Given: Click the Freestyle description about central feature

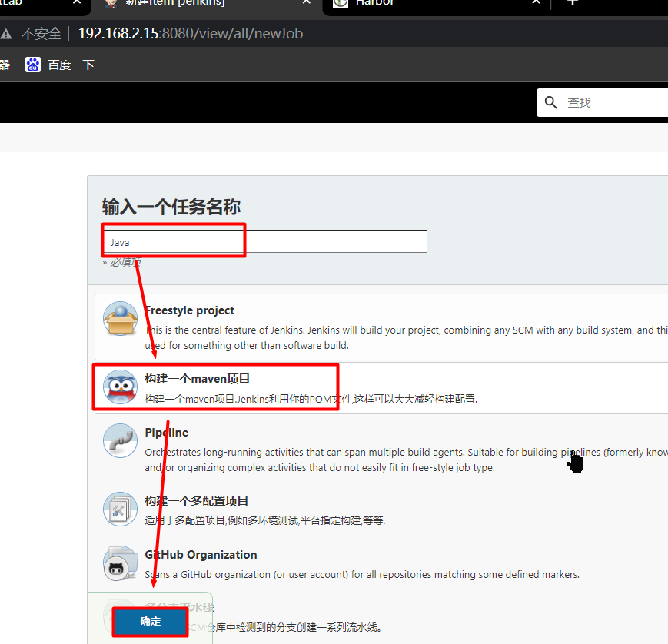Looking at the screenshot, I should coord(407,338).
